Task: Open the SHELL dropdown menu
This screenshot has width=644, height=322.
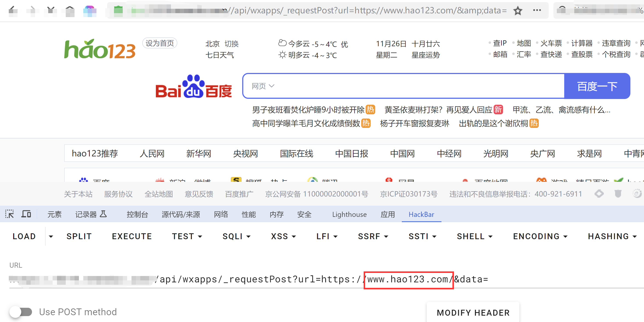Action: click(x=475, y=236)
